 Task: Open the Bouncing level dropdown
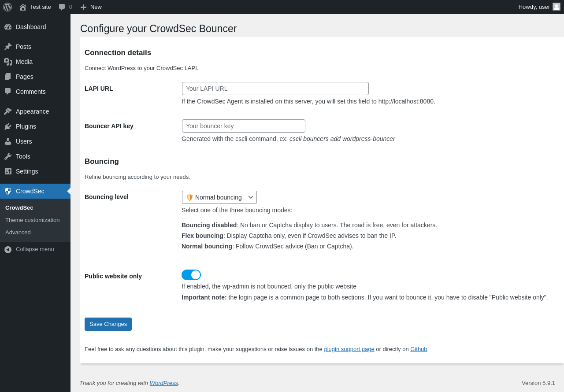[x=219, y=197]
